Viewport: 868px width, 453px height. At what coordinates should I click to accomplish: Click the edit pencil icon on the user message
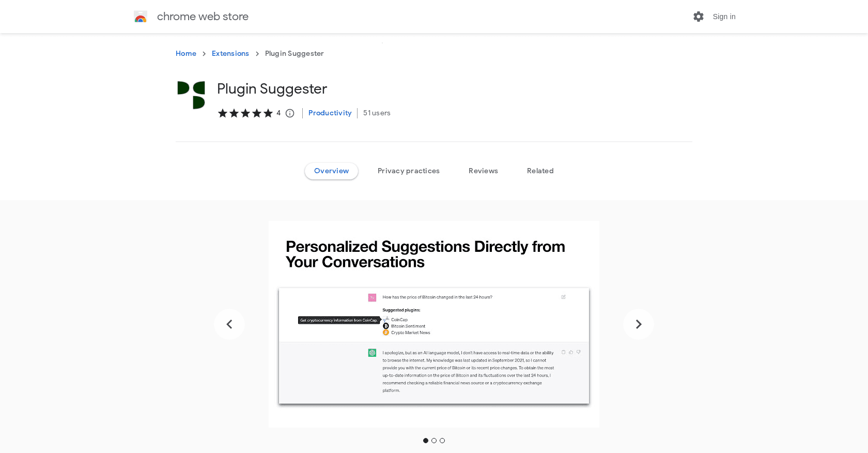pyautogui.click(x=563, y=297)
